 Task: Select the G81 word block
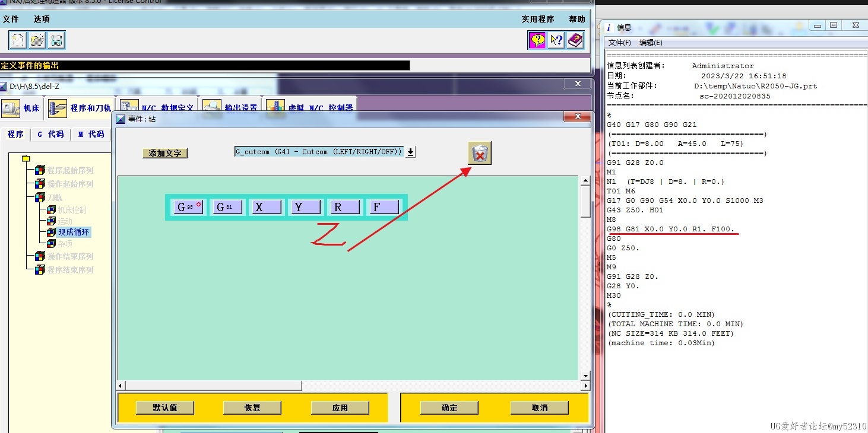click(227, 207)
